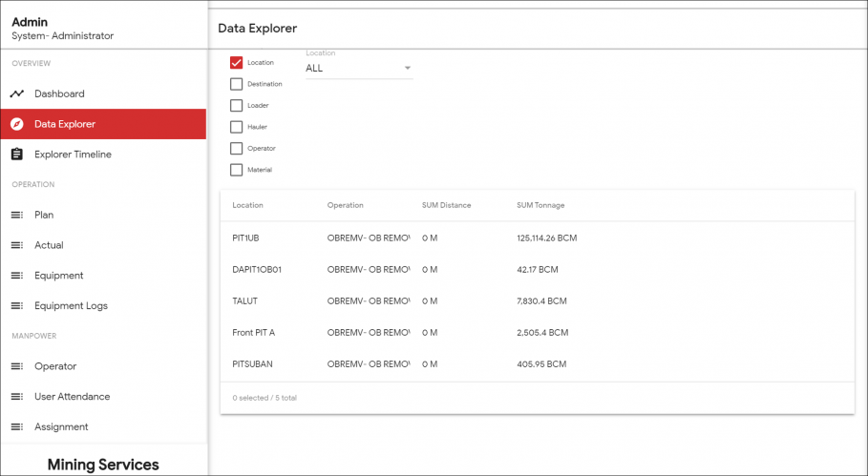Screen dimensions: 868x476
Task: Tick the Hauler checkbox
Action: click(236, 127)
